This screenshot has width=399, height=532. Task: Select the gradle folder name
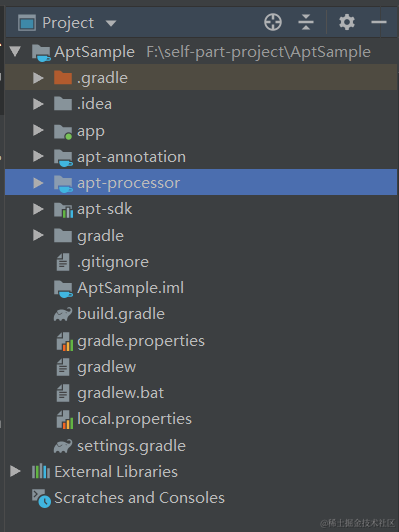coord(100,236)
